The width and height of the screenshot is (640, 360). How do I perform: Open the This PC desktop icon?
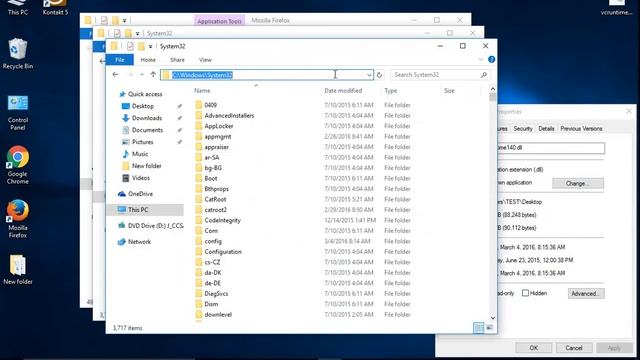(x=18, y=8)
